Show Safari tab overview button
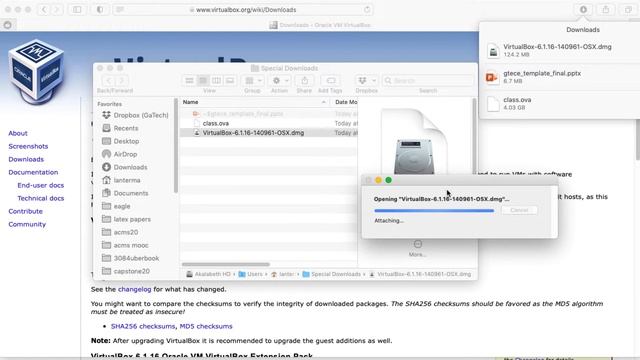Viewport: 640px width, 360px height. [628, 9]
